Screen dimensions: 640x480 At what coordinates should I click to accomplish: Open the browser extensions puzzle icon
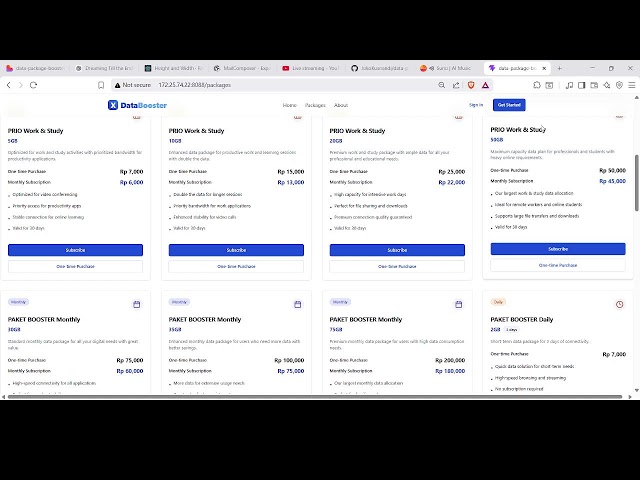click(537, 85)
